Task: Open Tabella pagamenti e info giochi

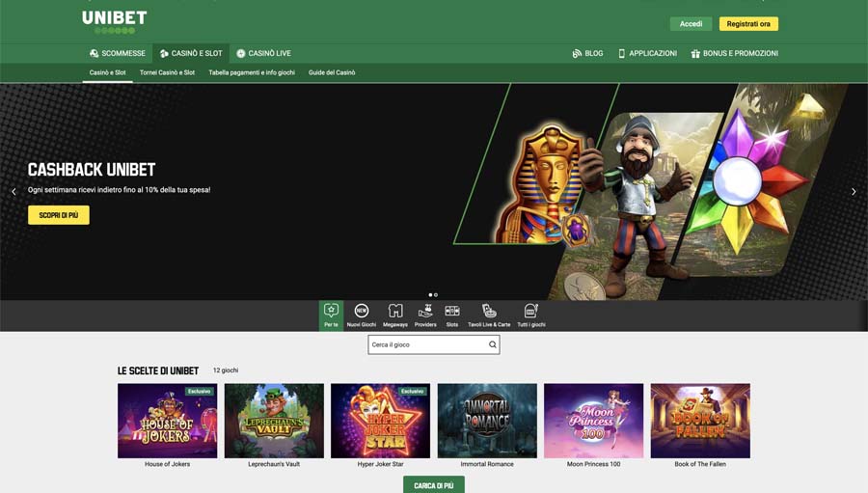Action: pos(252,72)
